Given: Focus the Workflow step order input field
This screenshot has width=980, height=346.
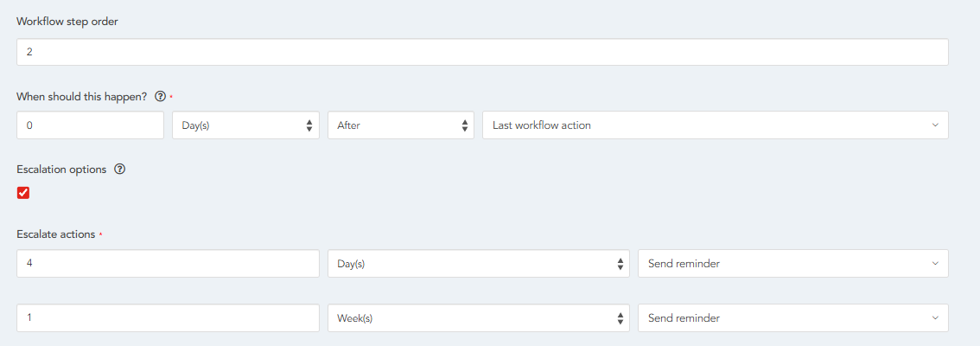Looking at the screenshot, I should [x=482, y=52].
